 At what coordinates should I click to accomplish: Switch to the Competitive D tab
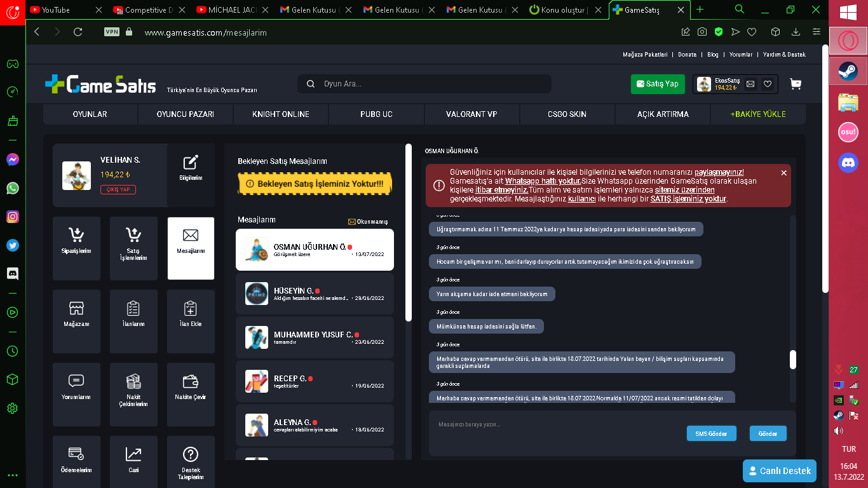(x=149, y=10)
